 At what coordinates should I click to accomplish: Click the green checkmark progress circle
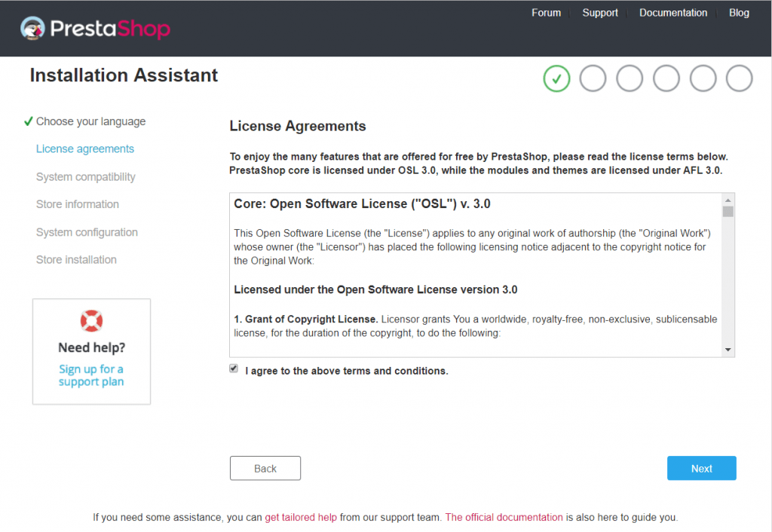click(x=556, y=78)
